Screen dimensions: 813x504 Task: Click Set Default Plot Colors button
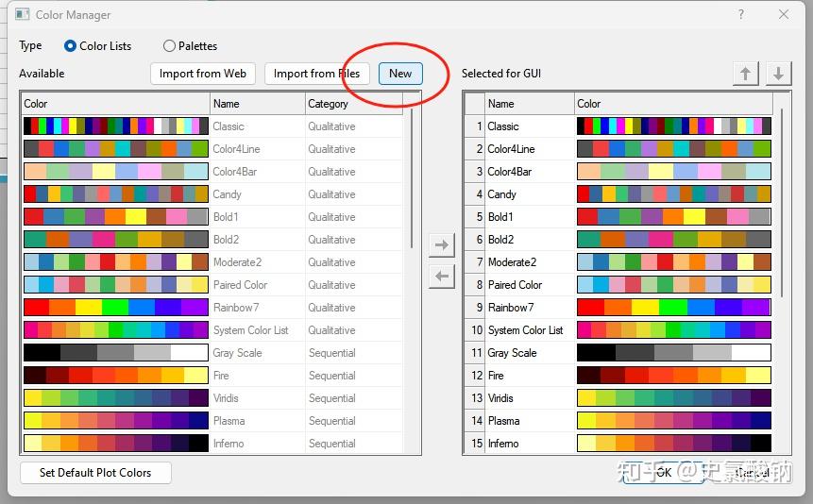click(95, 472)
